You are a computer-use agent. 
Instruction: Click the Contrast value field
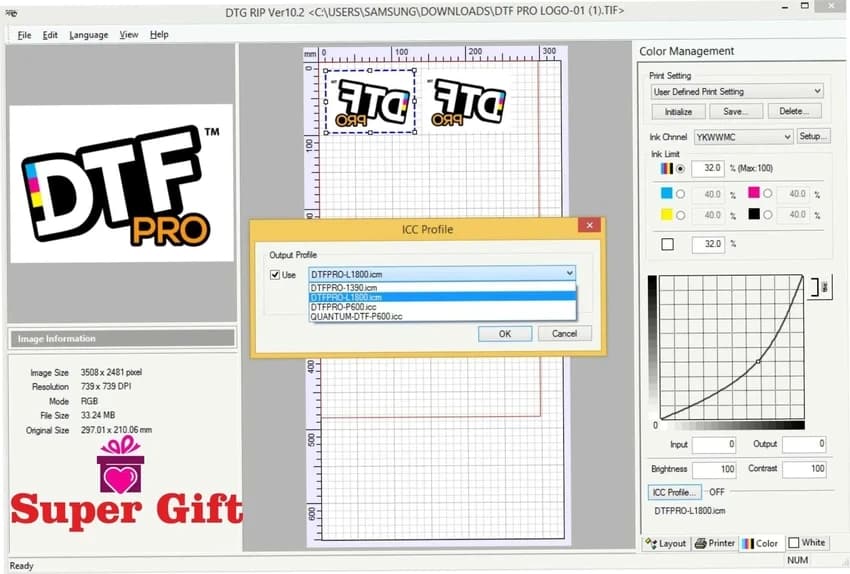[x=804, y=469]
